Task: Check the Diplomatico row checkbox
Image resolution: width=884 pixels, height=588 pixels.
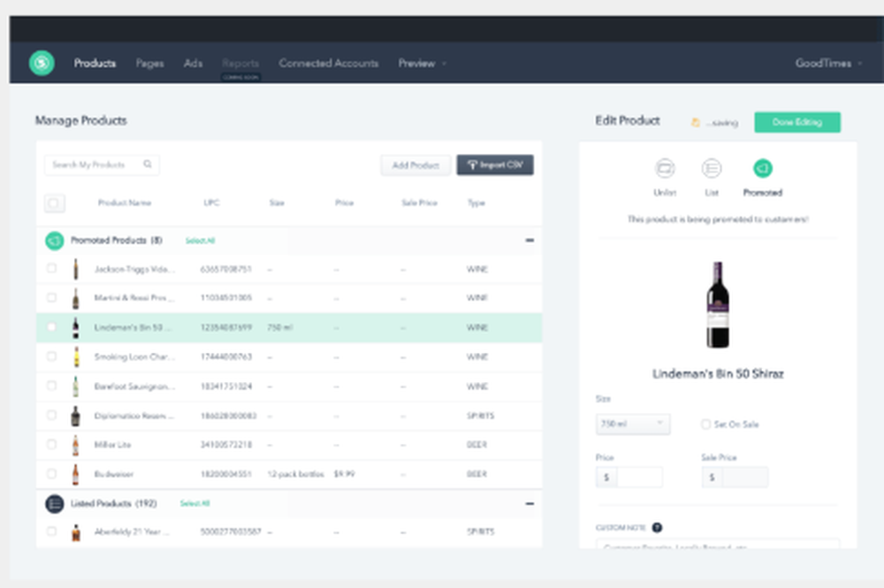Action: coord(51,415)
